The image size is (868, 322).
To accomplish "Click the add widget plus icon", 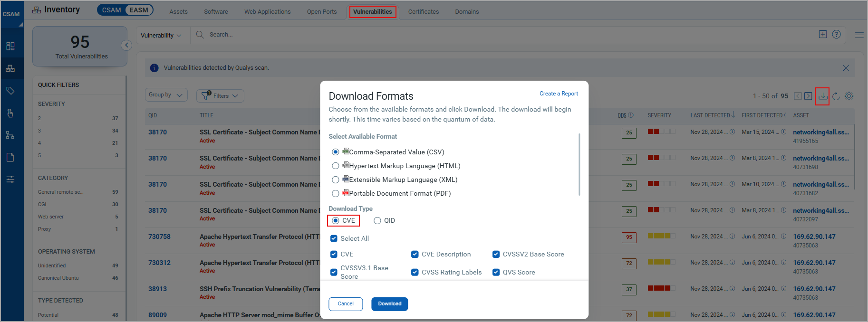I will click(823, 34).
